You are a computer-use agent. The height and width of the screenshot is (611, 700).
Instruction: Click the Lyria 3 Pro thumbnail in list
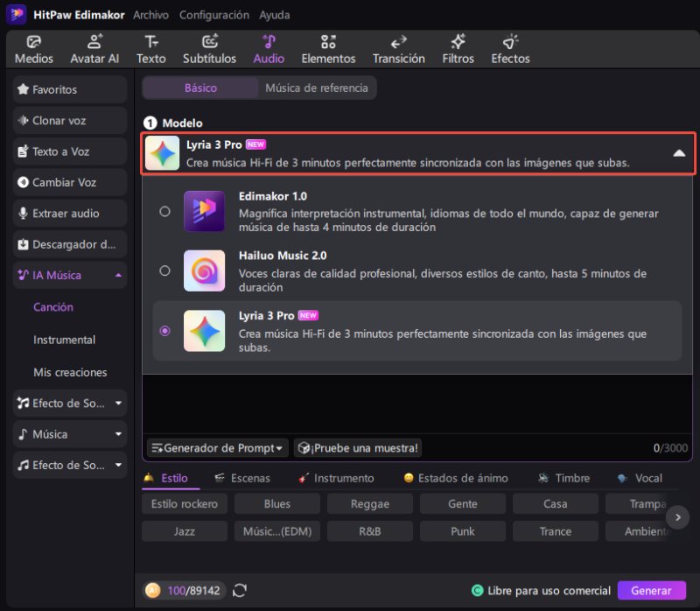click(205, 331)
